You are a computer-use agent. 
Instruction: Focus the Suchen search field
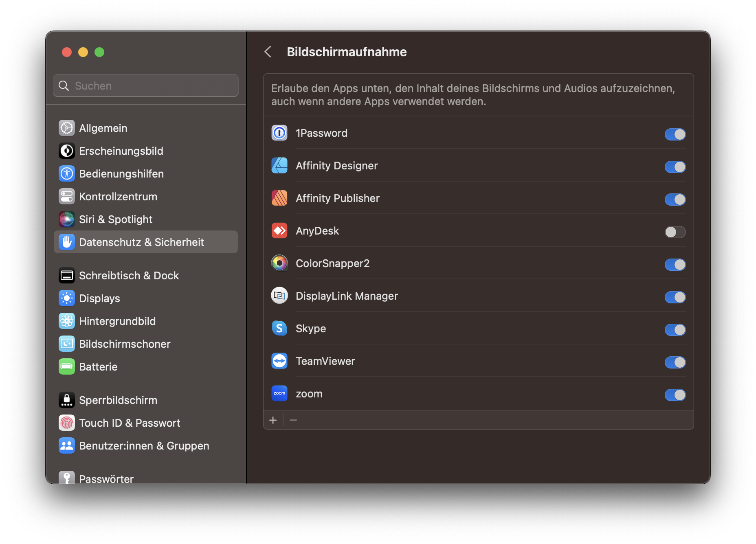coord(146,86)
